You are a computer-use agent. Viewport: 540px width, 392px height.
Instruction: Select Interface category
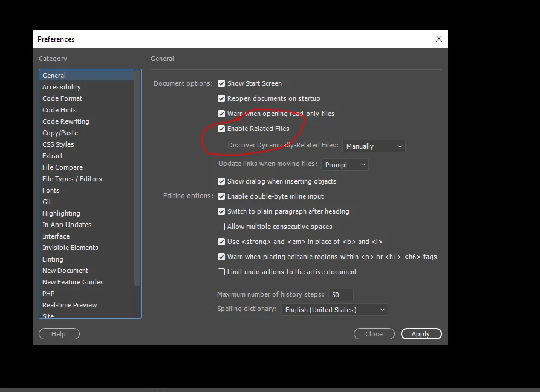click(x=86, y=236)
